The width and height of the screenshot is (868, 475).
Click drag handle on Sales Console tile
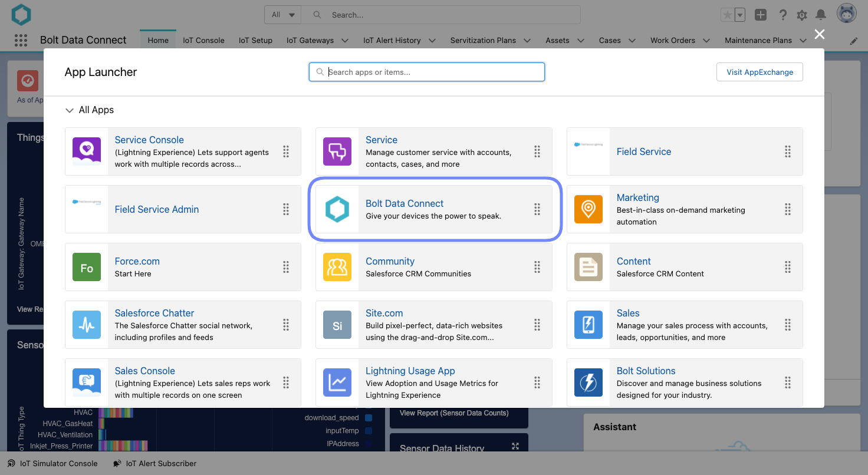(286, 382)
